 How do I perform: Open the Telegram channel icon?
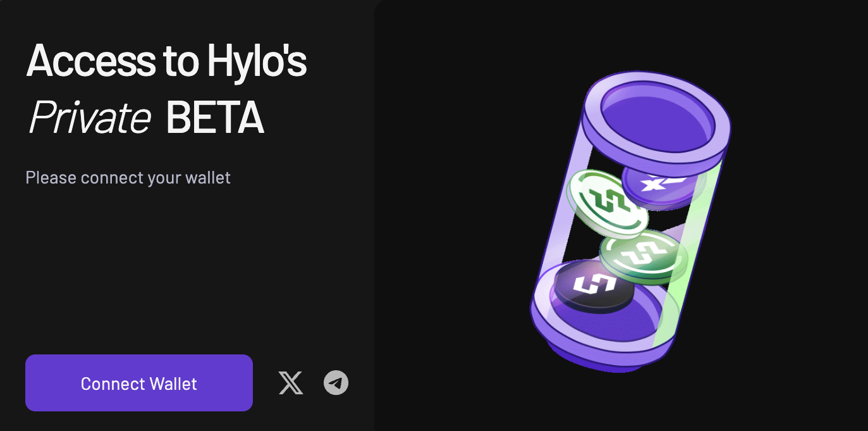(x=336, y=383)
